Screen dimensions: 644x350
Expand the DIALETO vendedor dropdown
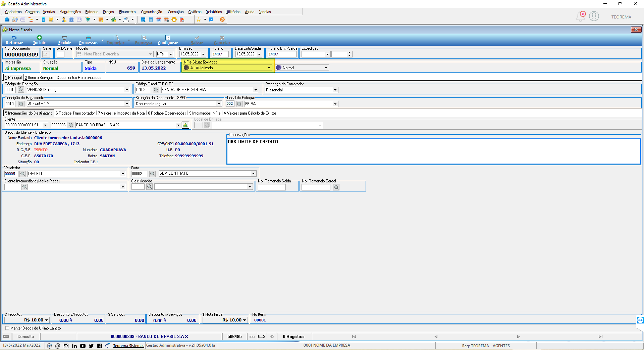123,174
